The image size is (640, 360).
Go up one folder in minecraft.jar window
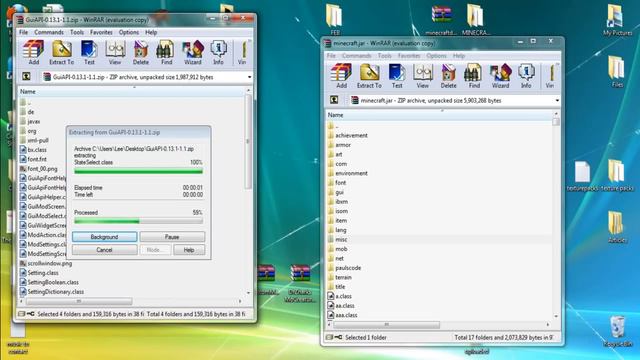pyautogui.click(x=334, y=100)
